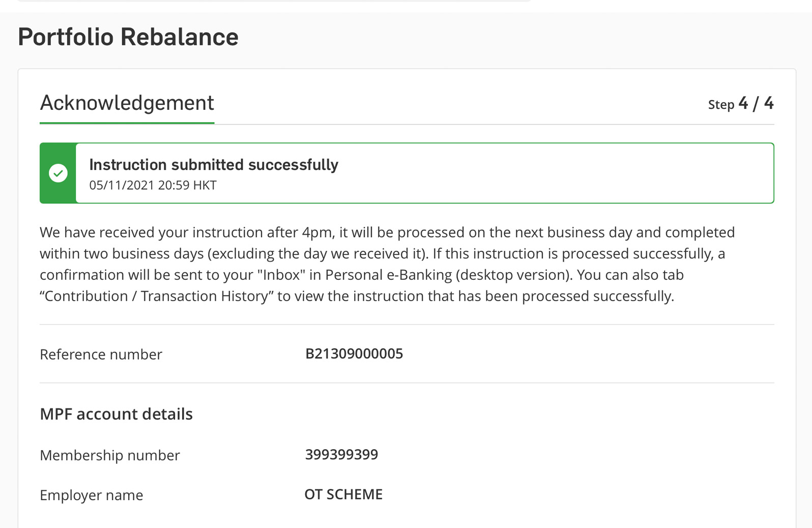Click the Portfolio Rebalance page title
The image size is (812, 528).
(128, 37)
